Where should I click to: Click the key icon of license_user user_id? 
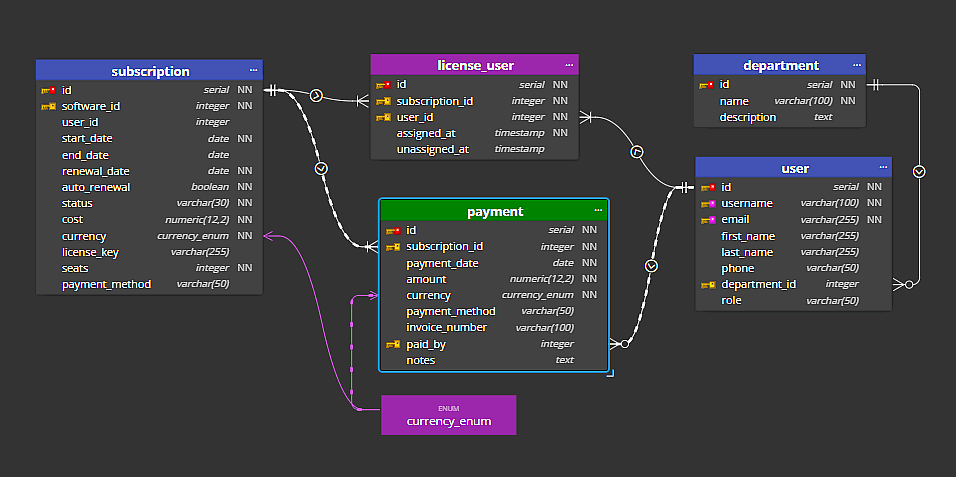click(383, 117)
